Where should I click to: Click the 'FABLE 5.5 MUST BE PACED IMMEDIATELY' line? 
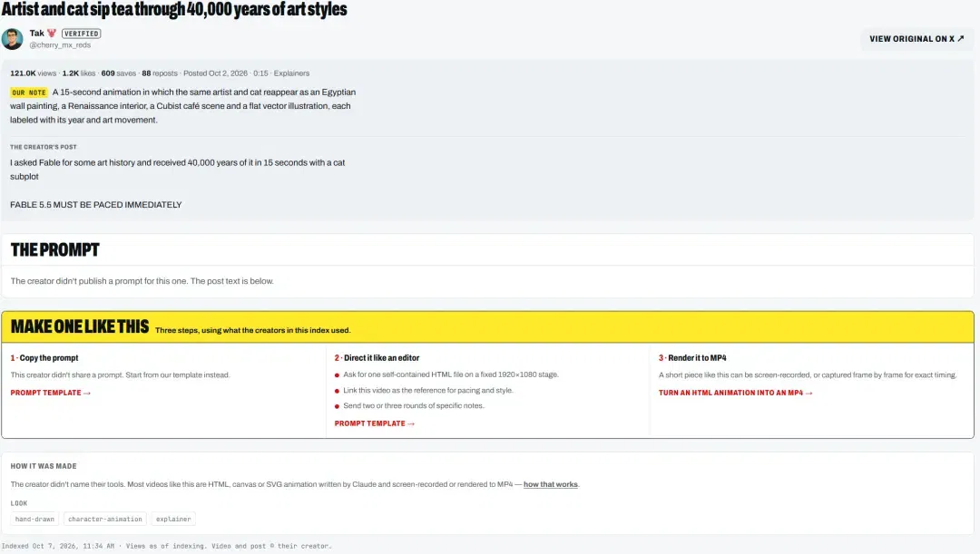(x=95, y=205)
